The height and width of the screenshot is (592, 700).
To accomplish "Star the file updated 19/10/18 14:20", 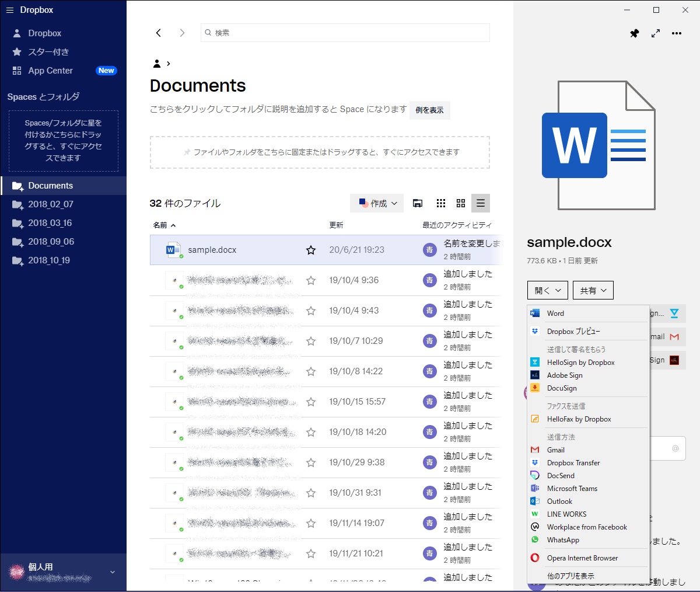I will pyautogui.click(x=311, y=432).
